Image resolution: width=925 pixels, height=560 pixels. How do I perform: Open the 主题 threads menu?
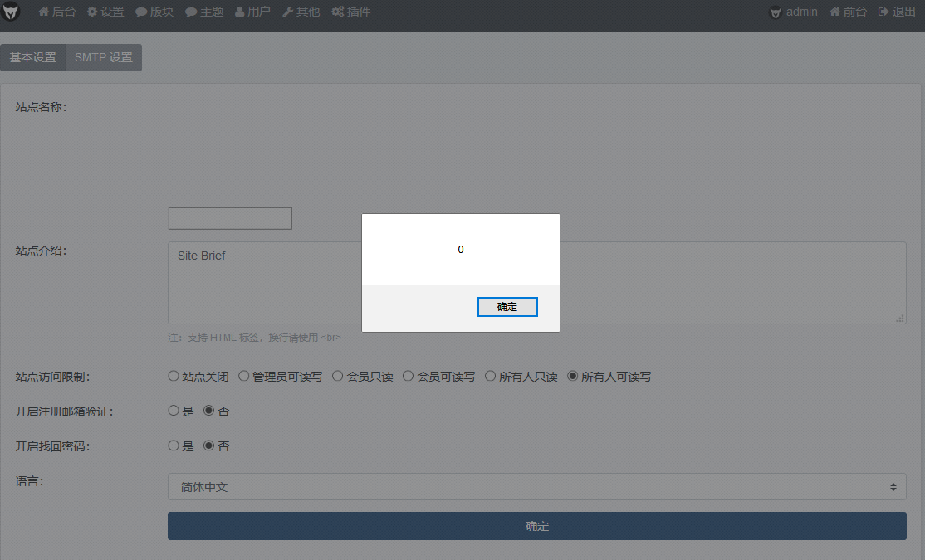click(204, 12)
